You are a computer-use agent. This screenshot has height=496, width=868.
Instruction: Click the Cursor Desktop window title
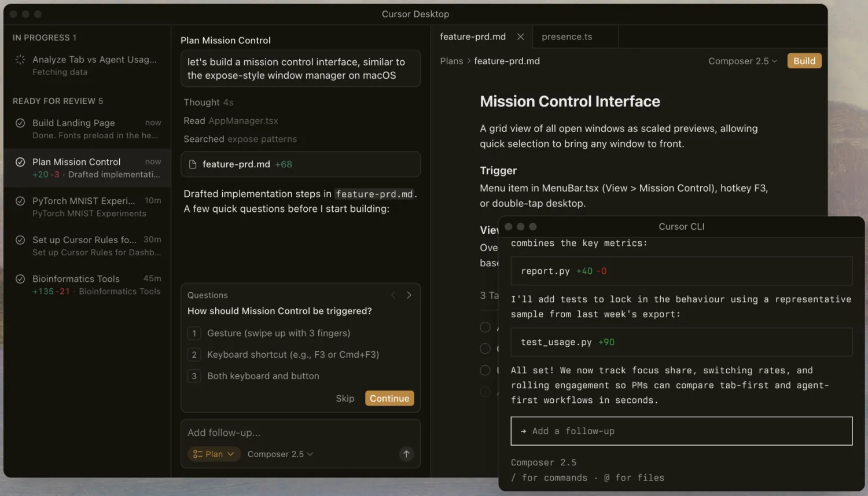415,14
